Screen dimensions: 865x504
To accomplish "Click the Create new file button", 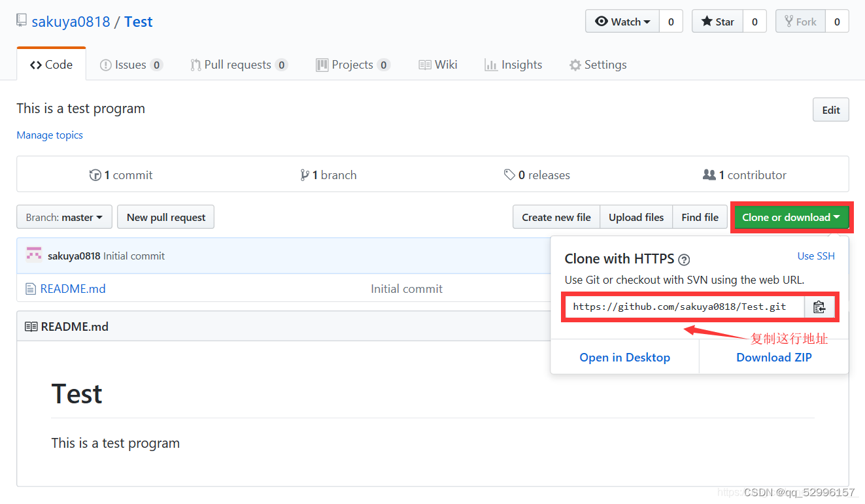I will 556,217.
